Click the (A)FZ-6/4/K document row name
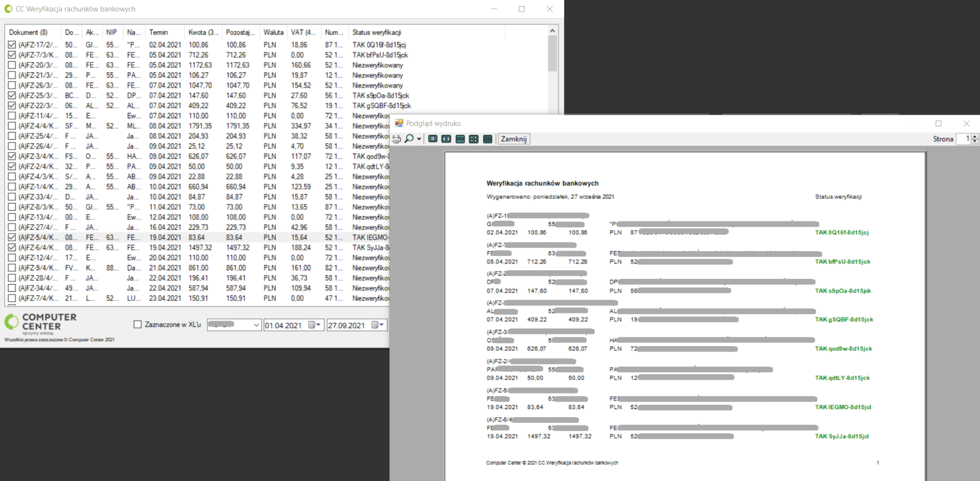This screenshot has width=980, height=481. [x=38, y=247]
